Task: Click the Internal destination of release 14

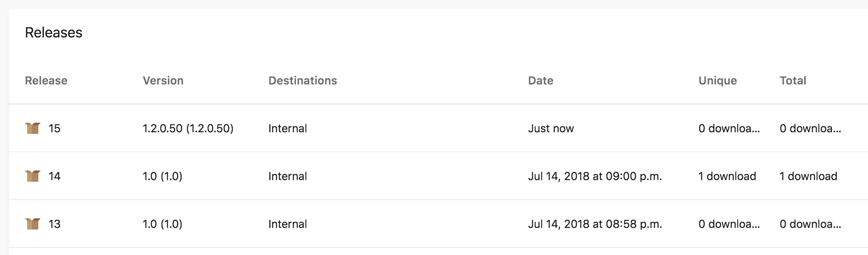Action: coord(287,176)
